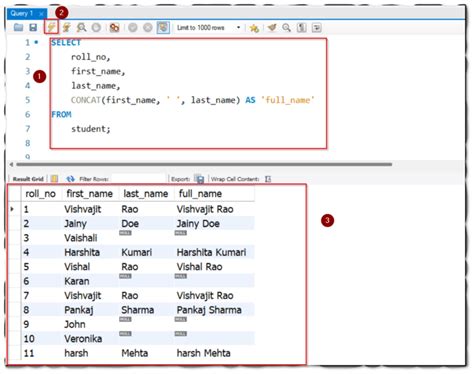Click the Result Grid label
The width and height of the screenshot is (474, 374).
[x=28, y=179]
